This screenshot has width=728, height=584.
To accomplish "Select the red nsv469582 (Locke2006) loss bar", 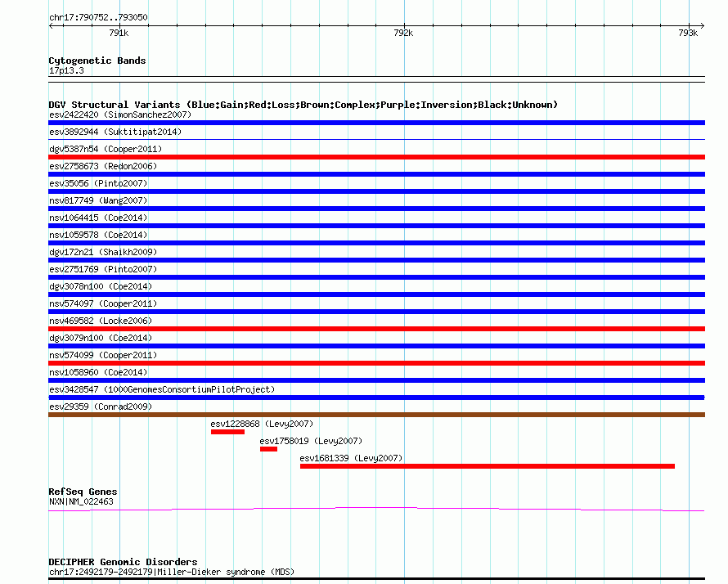I will coord(376,329).
